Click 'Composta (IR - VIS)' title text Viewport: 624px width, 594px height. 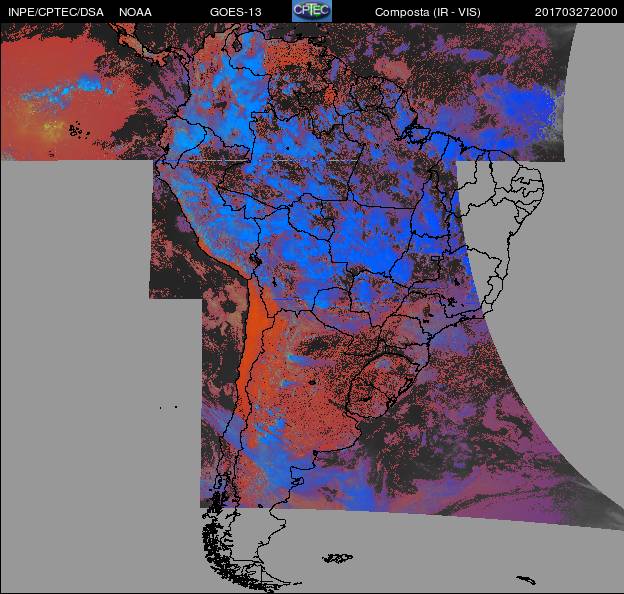[x=428, y=12]
